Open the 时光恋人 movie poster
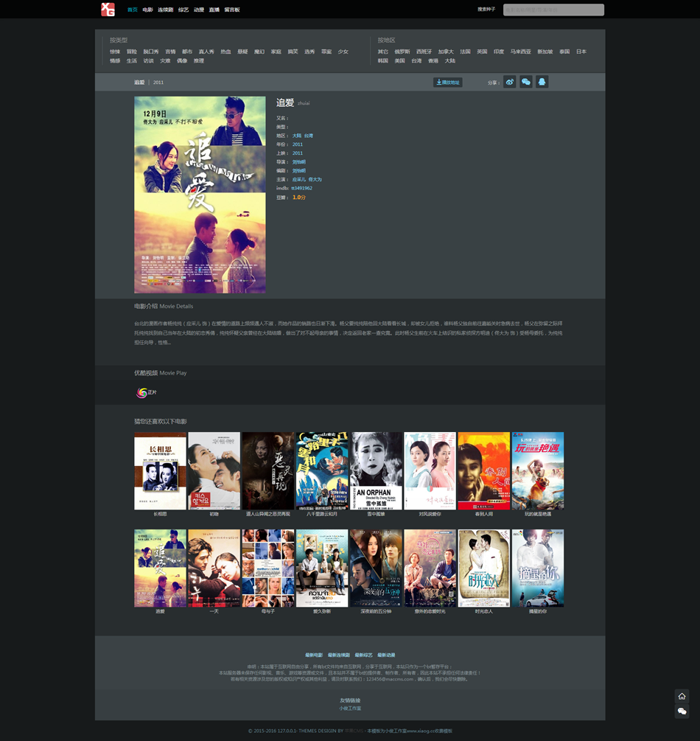This screenshot has width=700, height=741. pos(483,568)
